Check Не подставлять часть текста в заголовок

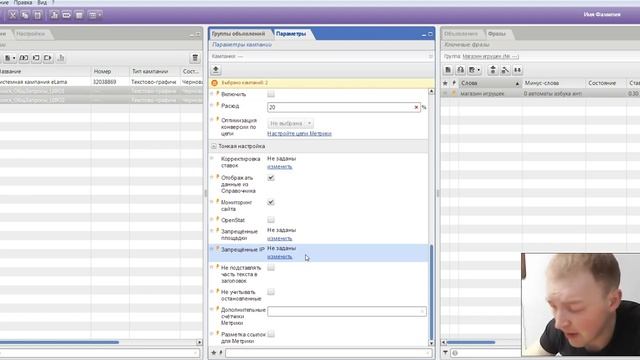[x=271, y=268]
